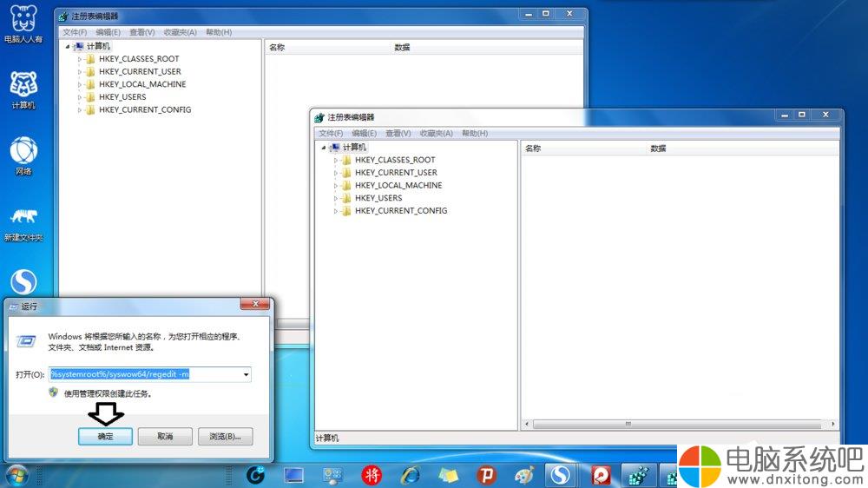The height and width of the screenshot is (488, 868).
Task: Click the horizontal scrollbar in the front registry value pane
Action: [x=680, y=425]
